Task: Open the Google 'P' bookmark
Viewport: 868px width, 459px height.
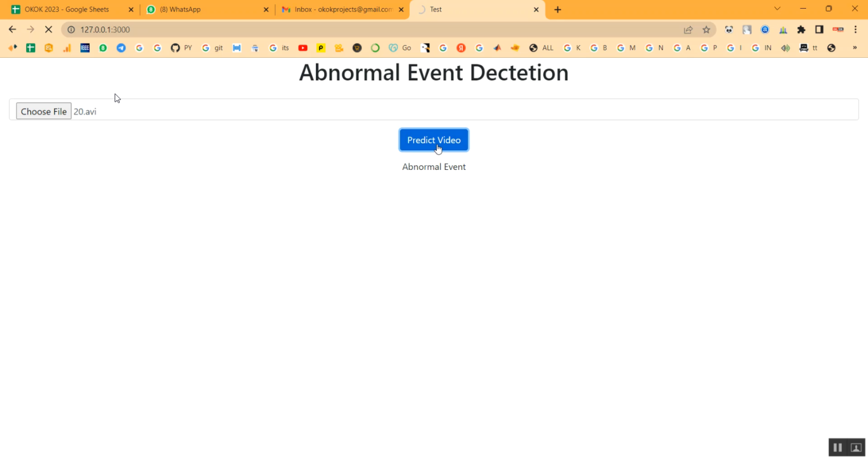Action: click(709, 48)
